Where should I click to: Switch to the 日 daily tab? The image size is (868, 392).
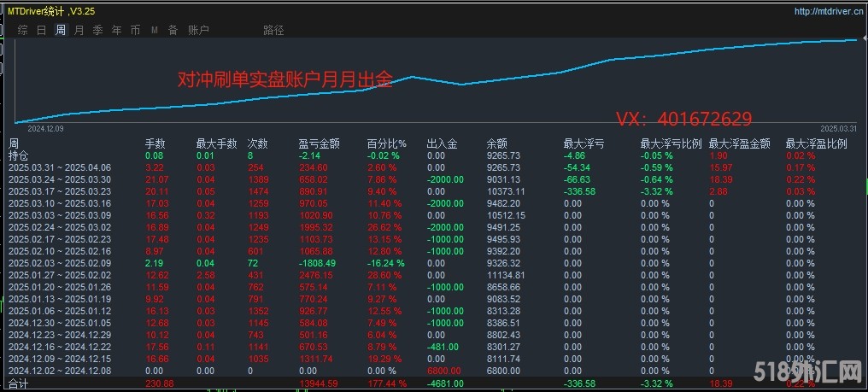pos(42,31)
